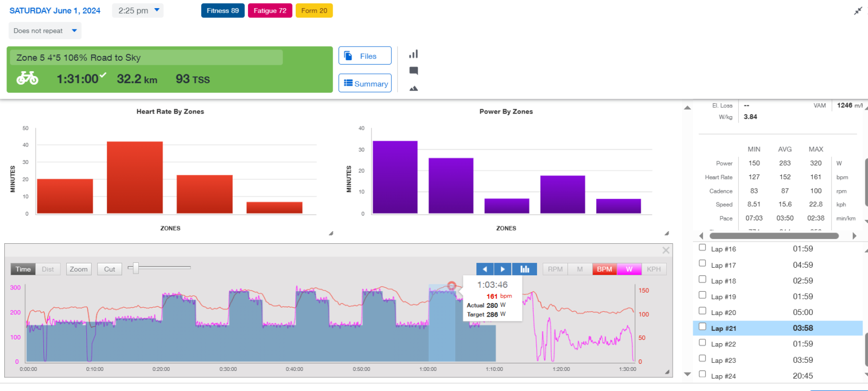Toggle the M elevation graph channel

[580, 269]
